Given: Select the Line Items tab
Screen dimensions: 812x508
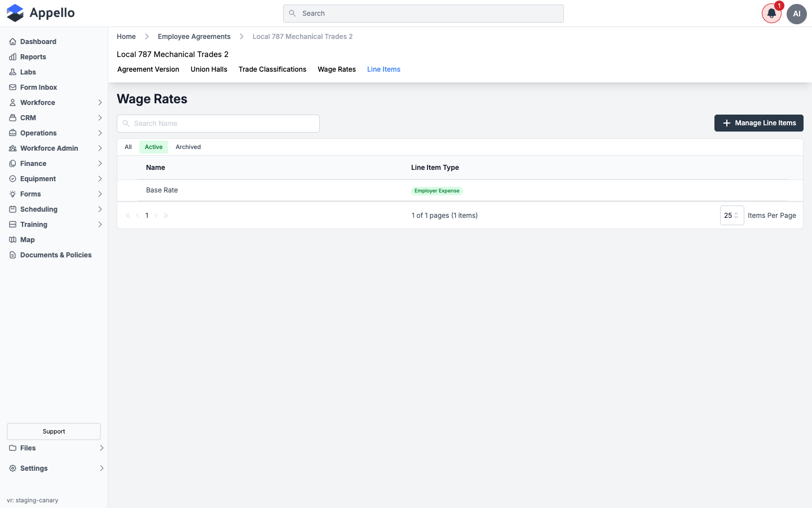Looking at the screenshot, I should [x=383, y=69].
